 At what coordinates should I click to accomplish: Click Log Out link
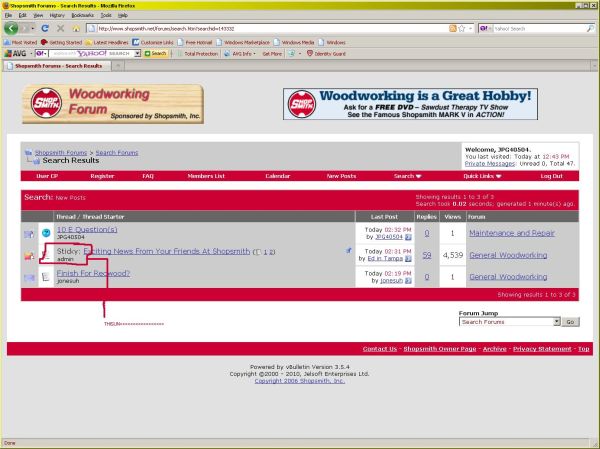point(551,176)
